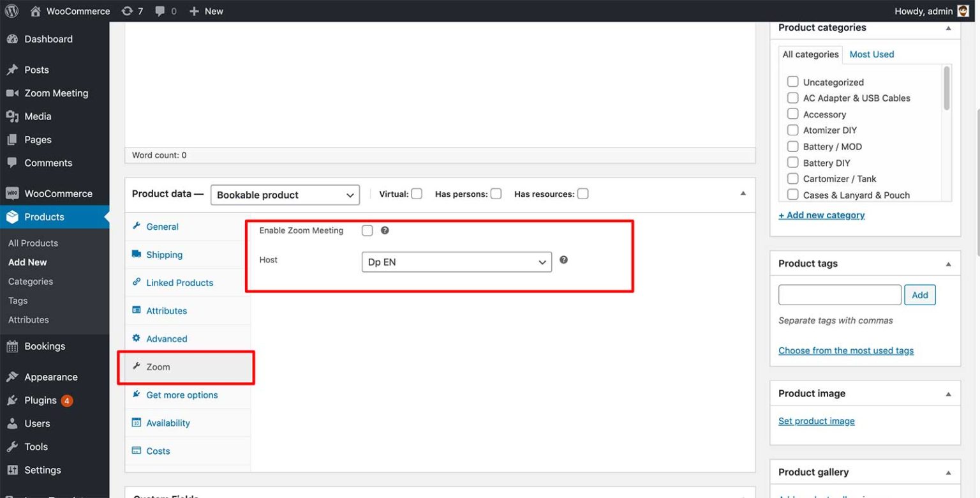
Task: Switch to the Most Used categories tab
Action: 871,54
